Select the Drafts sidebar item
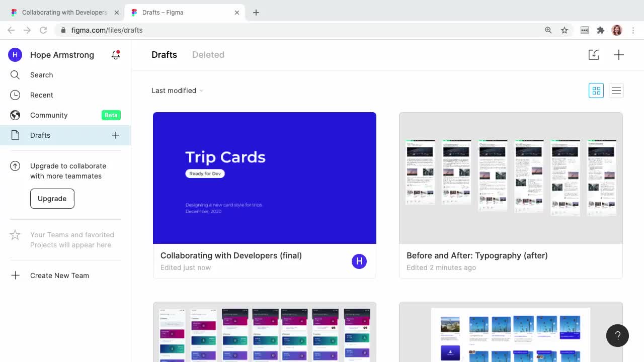 [x=65, y=135]
